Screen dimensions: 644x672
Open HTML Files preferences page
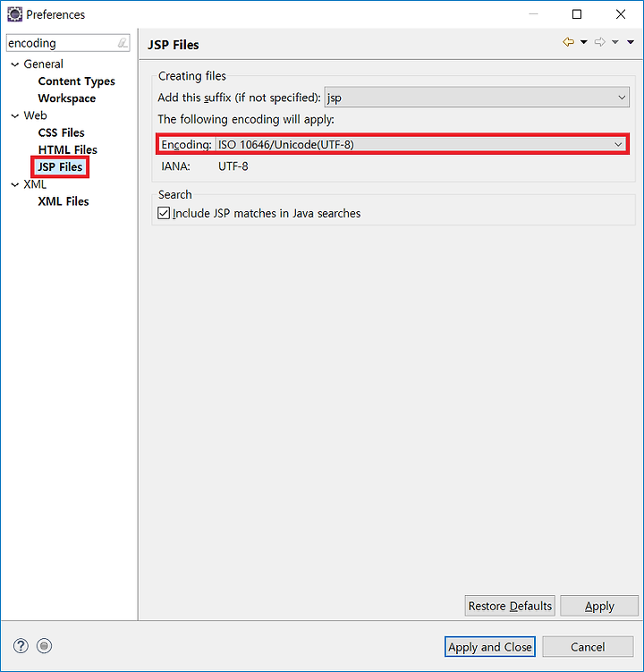[x=67, y=150]
